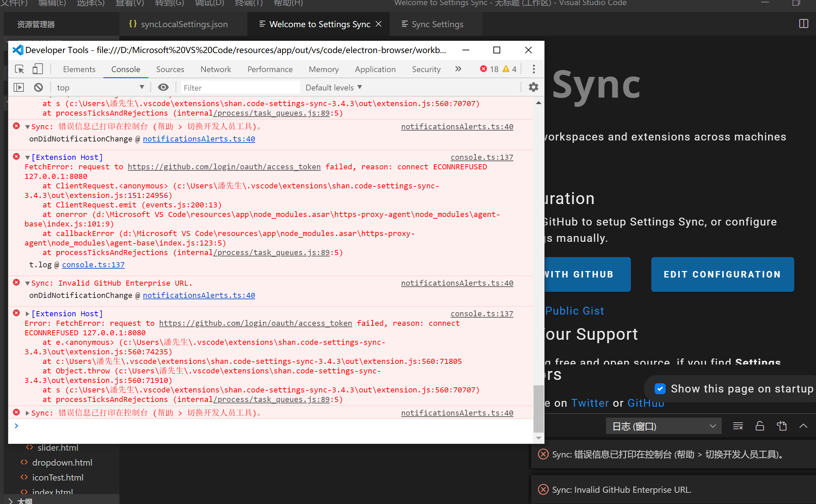Click the error icon on Invalid GitHub Enterprise URL notification
Image resolution: width=816 pixels, height=504 pixels.
click(543, 489)
